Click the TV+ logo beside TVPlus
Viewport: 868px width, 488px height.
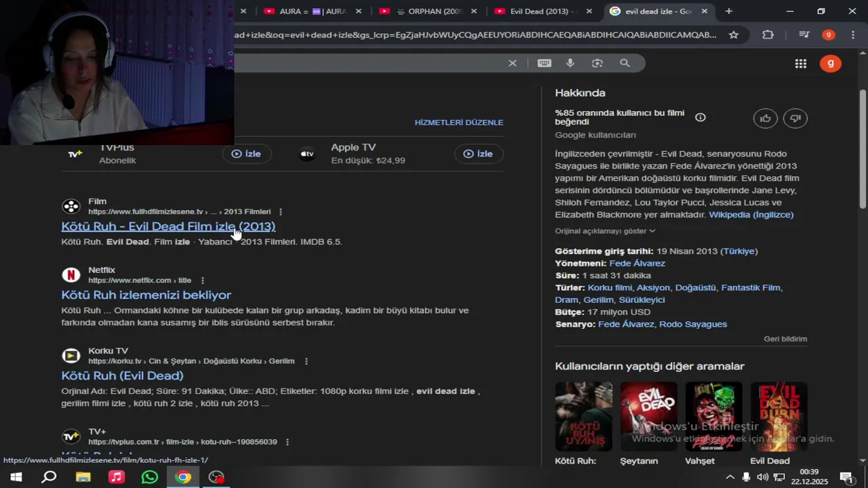[75, 154]
